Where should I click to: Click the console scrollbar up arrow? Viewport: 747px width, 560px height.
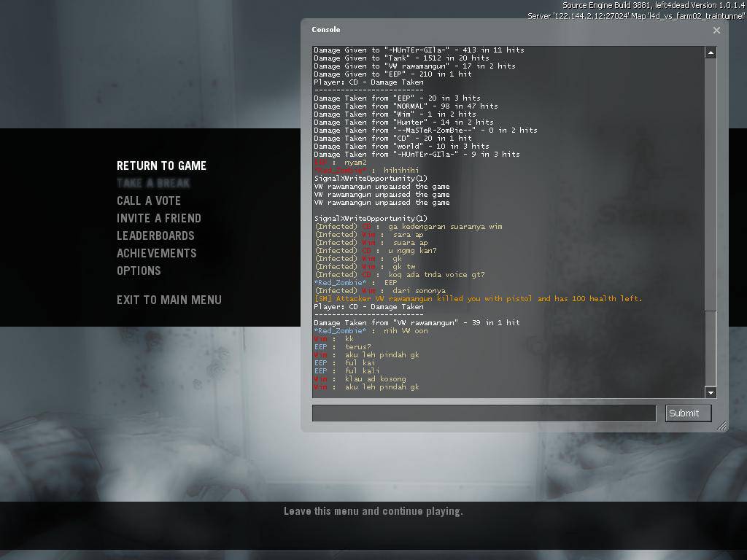click(x=711, y=52)
